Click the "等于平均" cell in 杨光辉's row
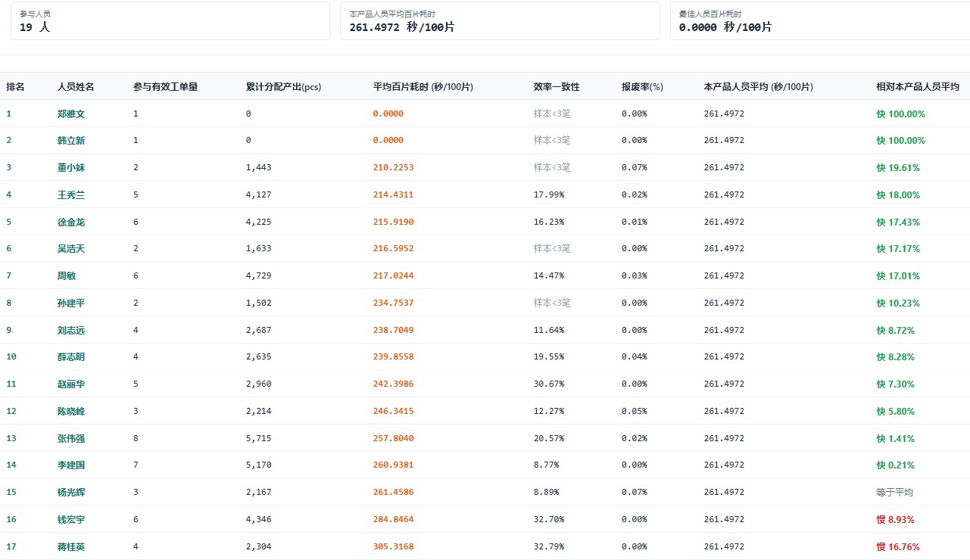Viewport: 970px width, 560px height. (x=894, y=493)
